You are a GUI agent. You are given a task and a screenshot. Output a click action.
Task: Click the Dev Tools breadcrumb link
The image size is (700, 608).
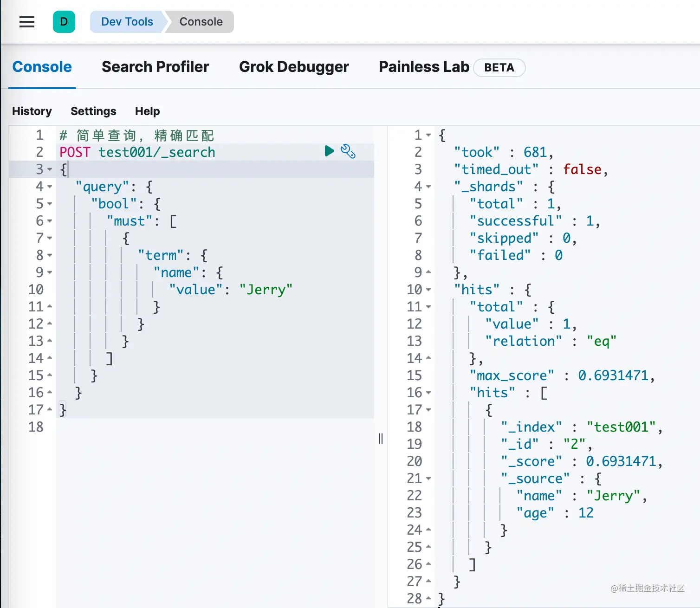pyautogui.click(x=126, y=21)
